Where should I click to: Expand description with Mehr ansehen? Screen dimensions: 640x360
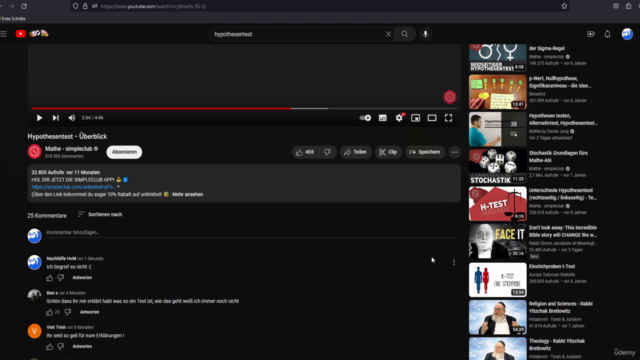tap(187, 194)
